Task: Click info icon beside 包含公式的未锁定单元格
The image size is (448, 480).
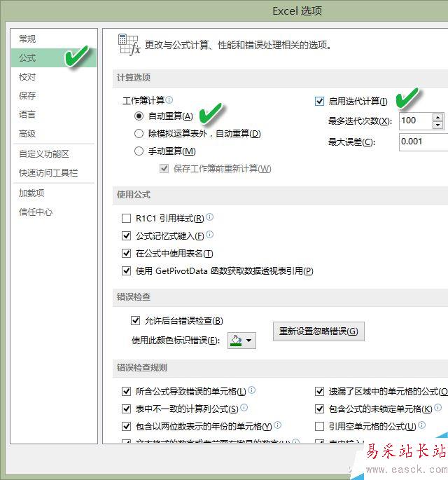Action: [438, 407]
